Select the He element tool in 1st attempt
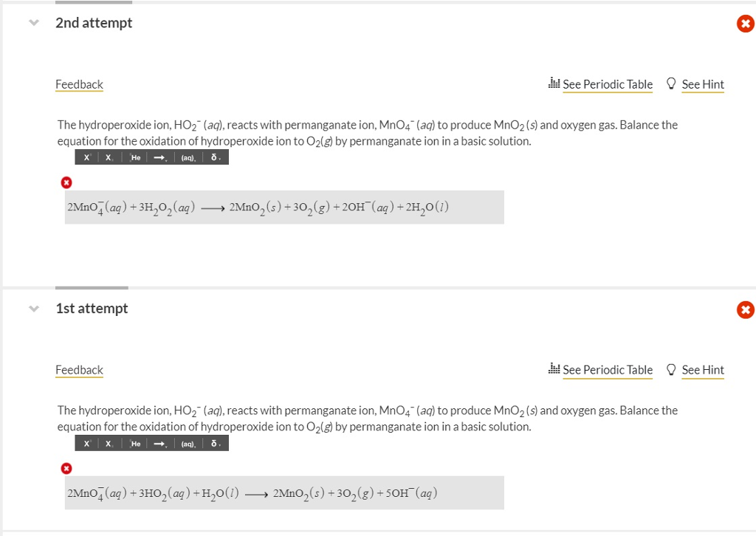Viewport: 756px width, 536px height. point(135,444)
